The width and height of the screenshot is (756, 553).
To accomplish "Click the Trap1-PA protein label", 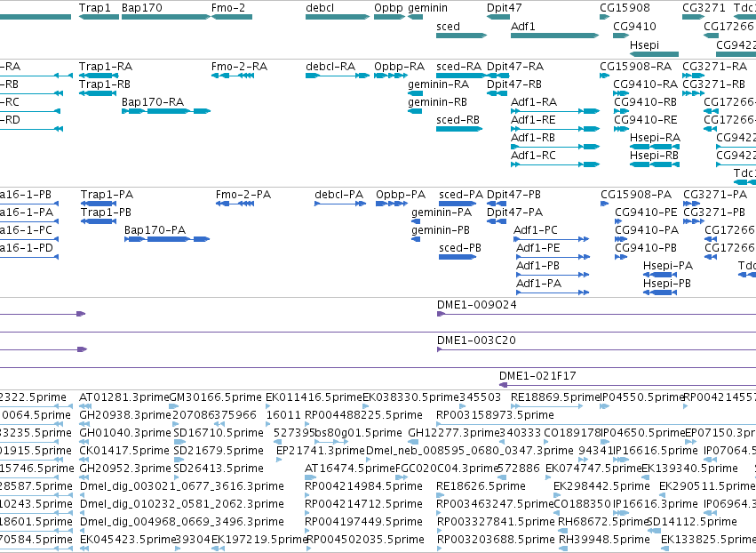I will pos(107,195).
